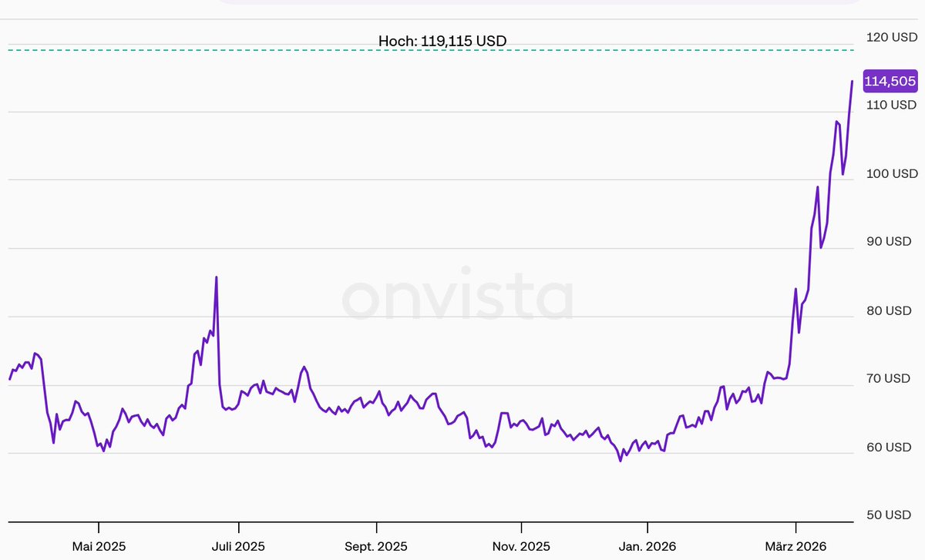Click the current price badge 114,505
Image resolution: width=925 pixels, height=560 pixels.
[x=890, y=81]
